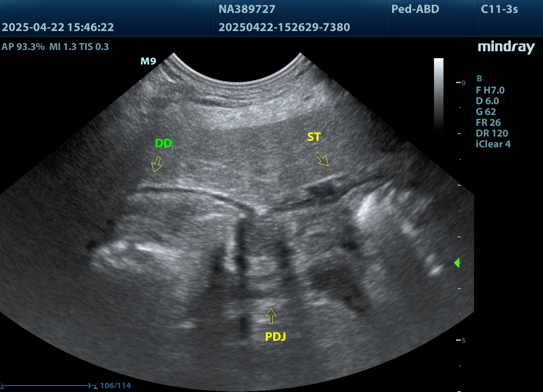Image resolution: width=543 pixels, height=392 pixels.
Task: Click the B mode indicator
Action: pyautogui.click(x=479, y=79)
